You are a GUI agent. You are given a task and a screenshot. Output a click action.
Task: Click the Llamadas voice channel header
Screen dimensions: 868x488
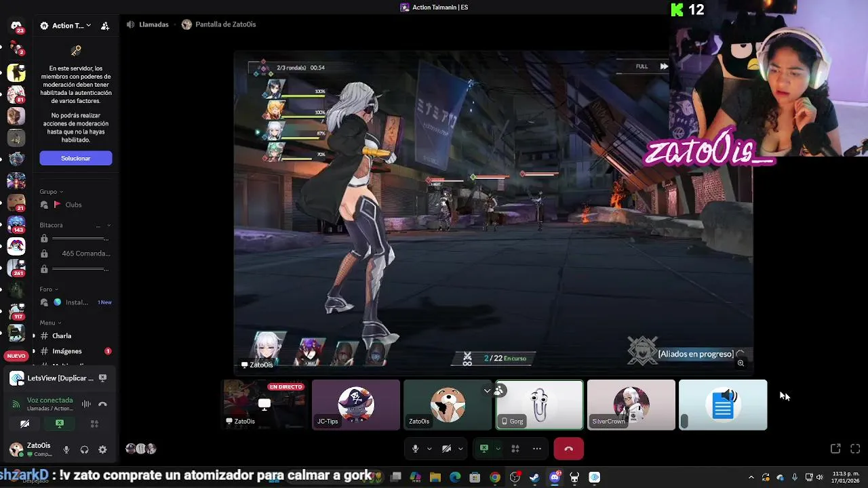(x=148, y=24)
